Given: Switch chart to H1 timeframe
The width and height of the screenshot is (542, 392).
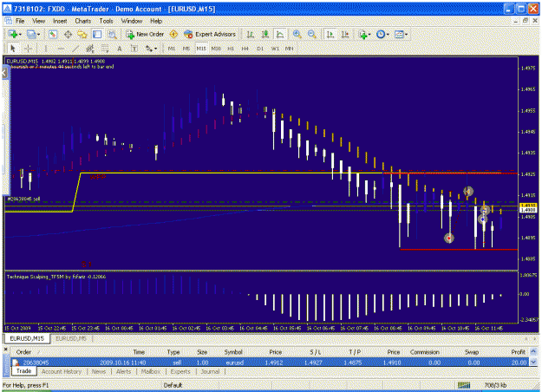Looking at the screenshot, I should click(x=231, y=49).
